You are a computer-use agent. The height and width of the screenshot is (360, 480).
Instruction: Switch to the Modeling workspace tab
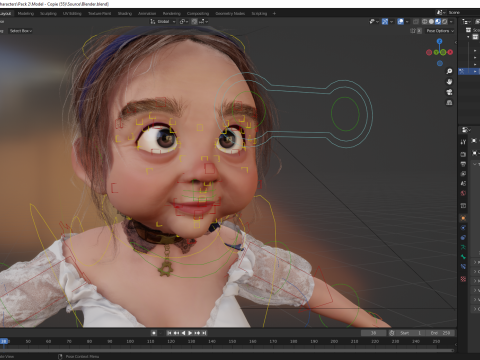click(x=26, y=14)
